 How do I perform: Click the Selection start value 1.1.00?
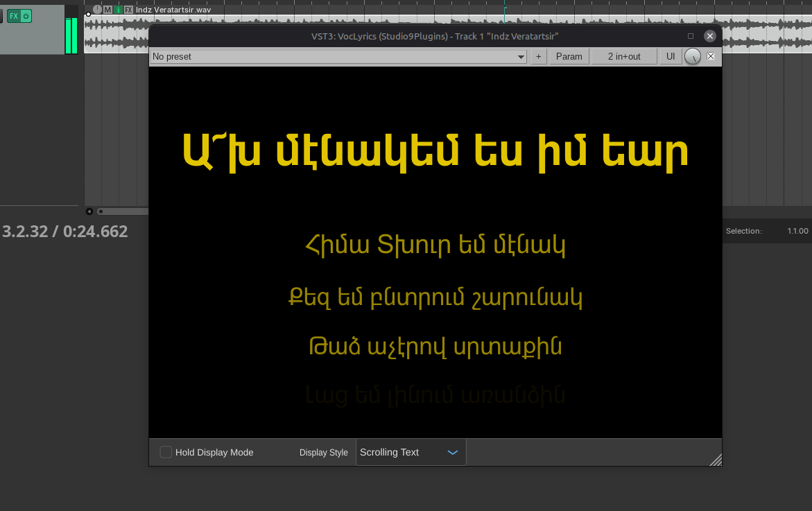coord(797,231)
